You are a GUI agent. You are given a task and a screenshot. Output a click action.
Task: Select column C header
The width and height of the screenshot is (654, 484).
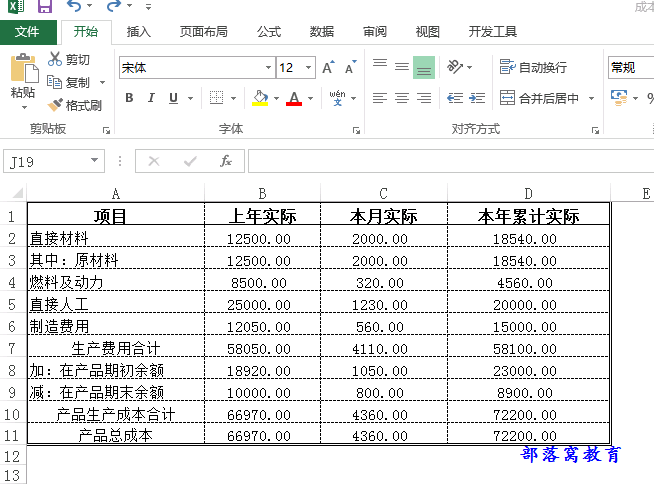click(x=384, y=193)
